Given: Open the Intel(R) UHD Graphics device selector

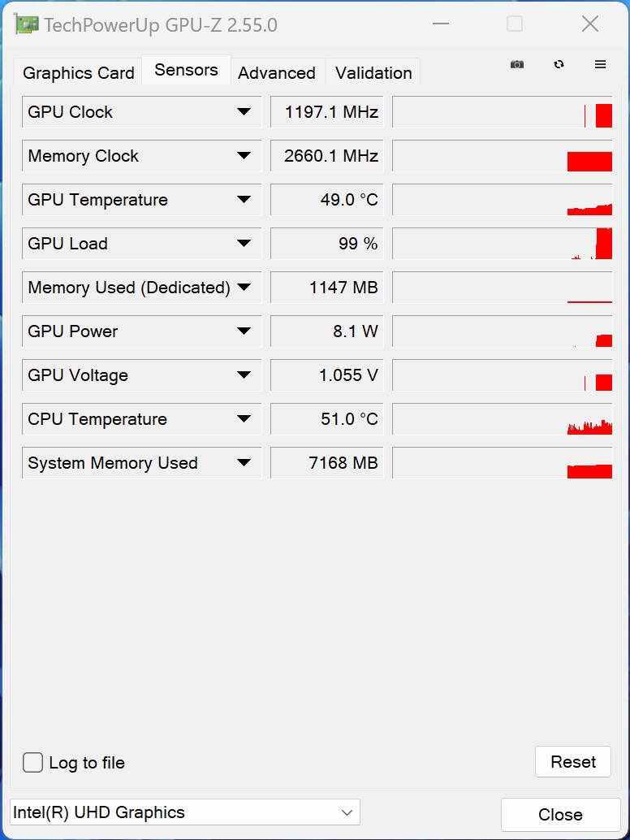Looking at the screenshot, I should pos(184,812).
